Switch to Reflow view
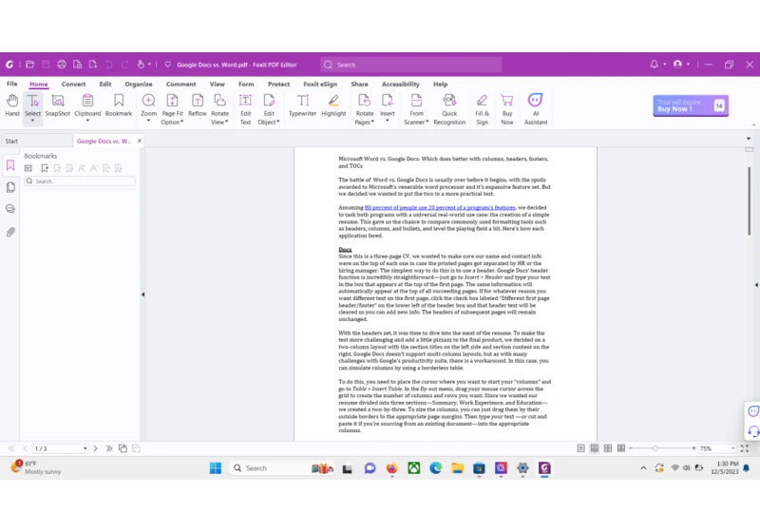The height and width of the screenshot is (532, 760). pos(198,105)
